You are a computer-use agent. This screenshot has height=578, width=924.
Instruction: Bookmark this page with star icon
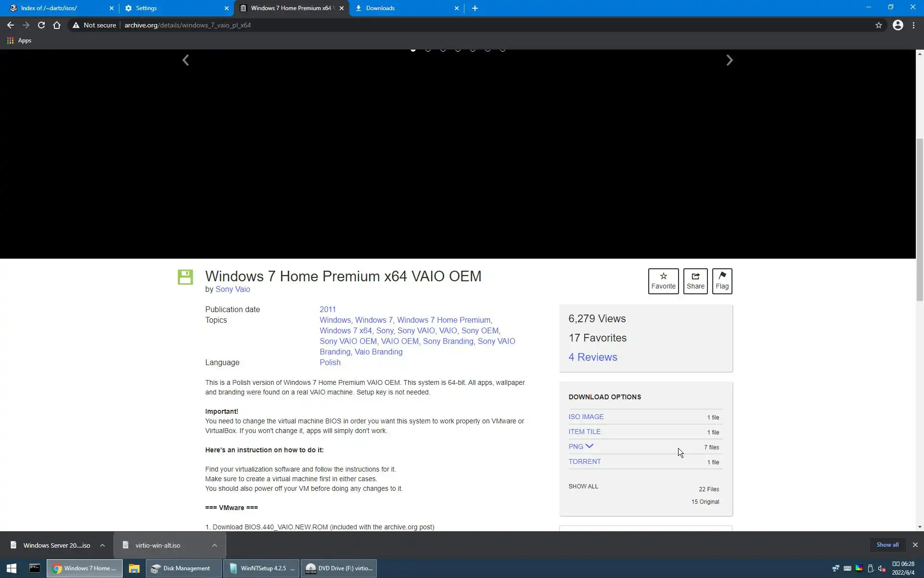(x=878, y=25)
